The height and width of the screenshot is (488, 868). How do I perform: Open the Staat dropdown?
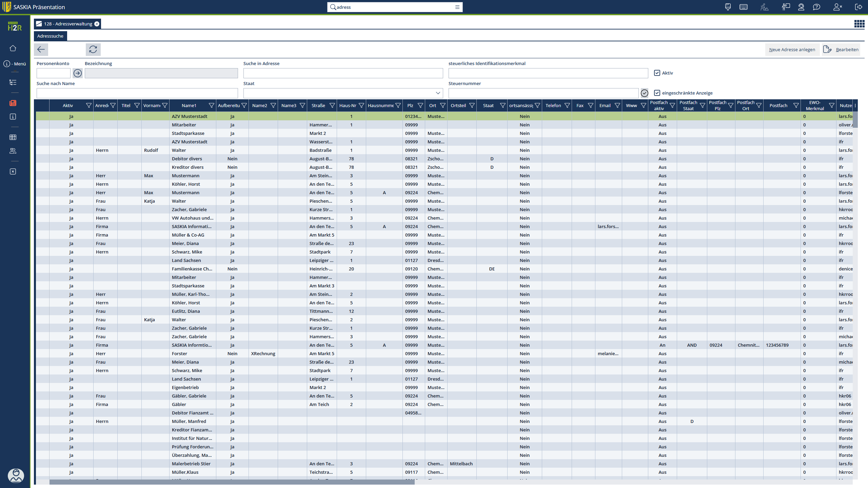tap(438, 93)
